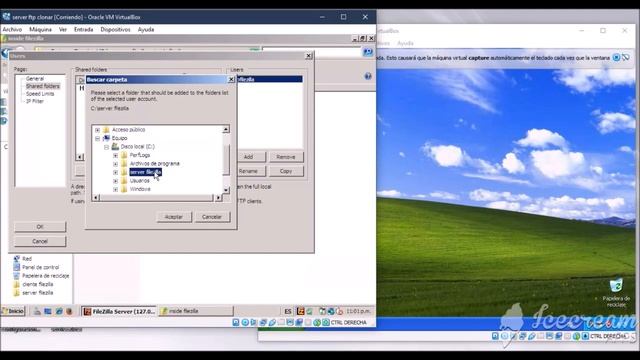Open the Máquina menu
The width and height of the screenshot is (640, 360).
40,29
